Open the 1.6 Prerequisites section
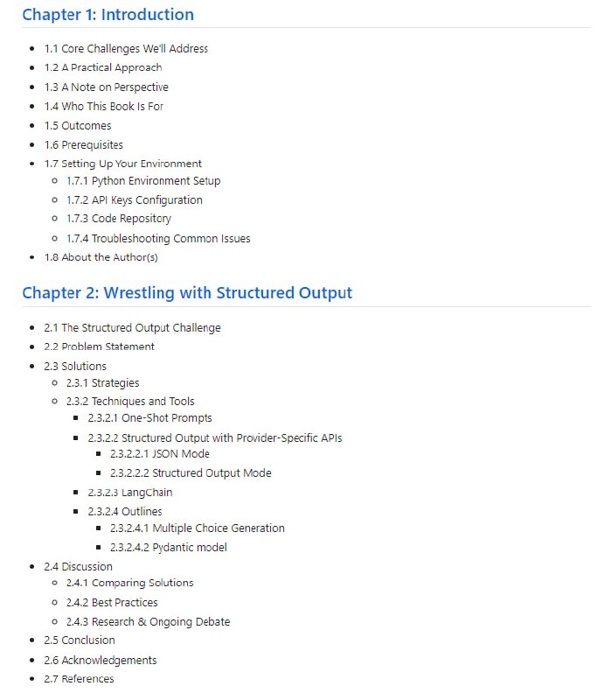 coord(83,145)
